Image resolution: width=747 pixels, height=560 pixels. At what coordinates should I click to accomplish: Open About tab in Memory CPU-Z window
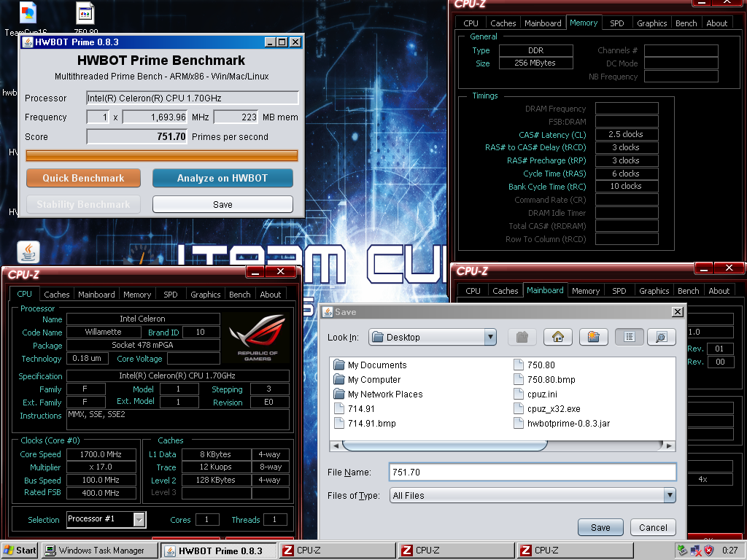click(x=717, y=23)
